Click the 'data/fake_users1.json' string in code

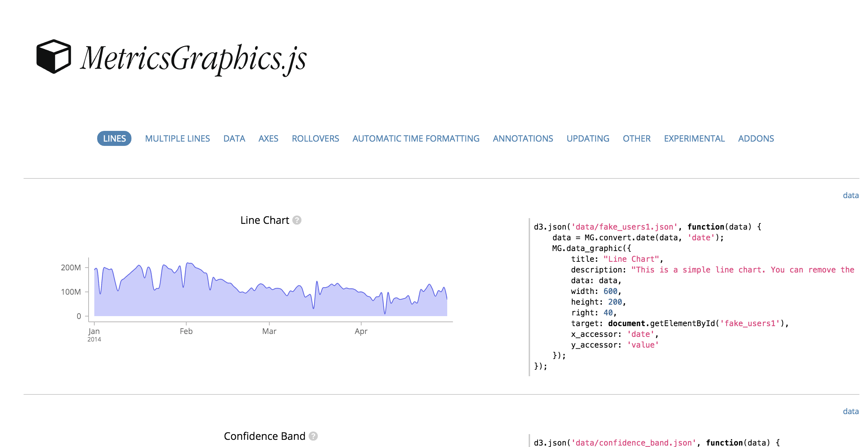[x=625, y=227]
